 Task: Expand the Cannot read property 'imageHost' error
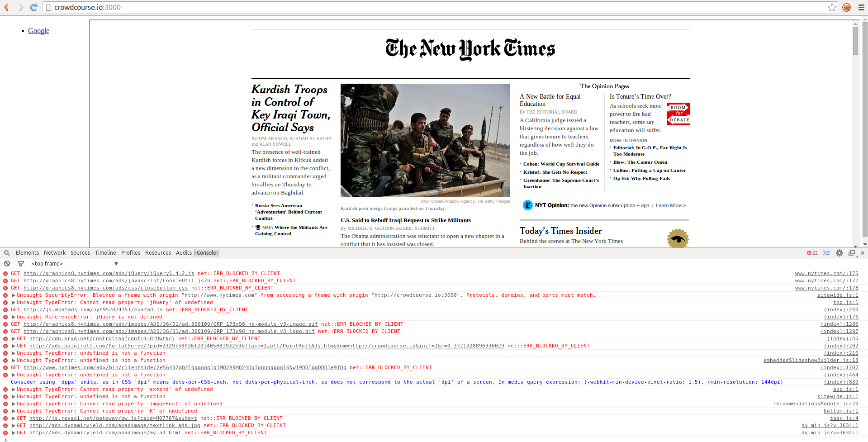tap(14, 404)
